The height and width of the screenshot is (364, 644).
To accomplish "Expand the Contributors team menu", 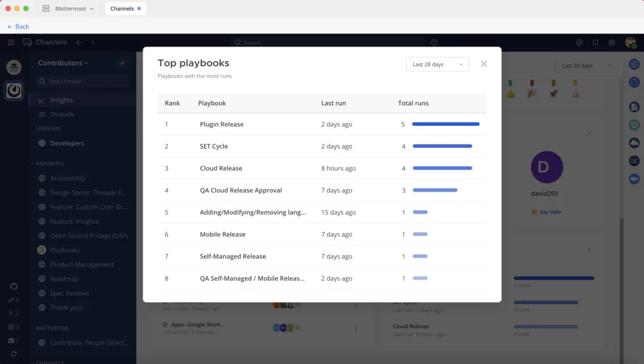I will tap(63, 63).
